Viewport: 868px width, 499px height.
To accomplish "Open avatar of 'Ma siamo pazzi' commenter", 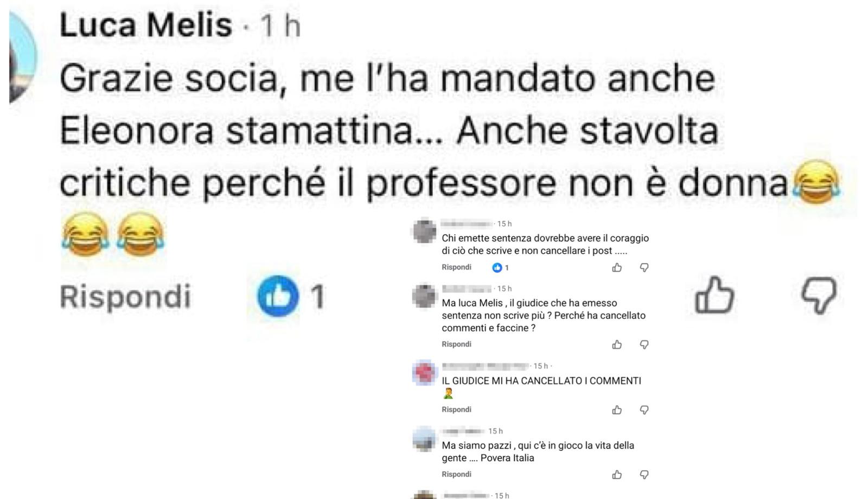I will pyautogui.click(x=424, y=439).
